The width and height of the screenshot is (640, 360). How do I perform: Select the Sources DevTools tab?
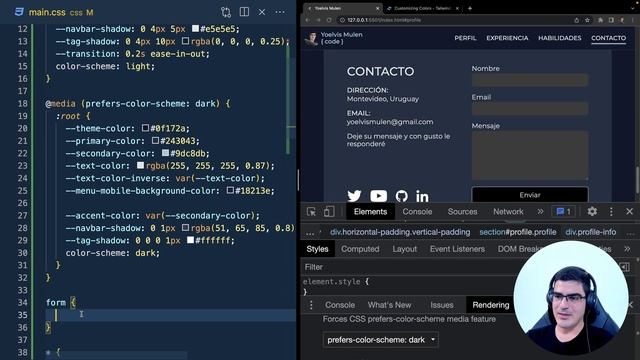[x=462, y=211]
